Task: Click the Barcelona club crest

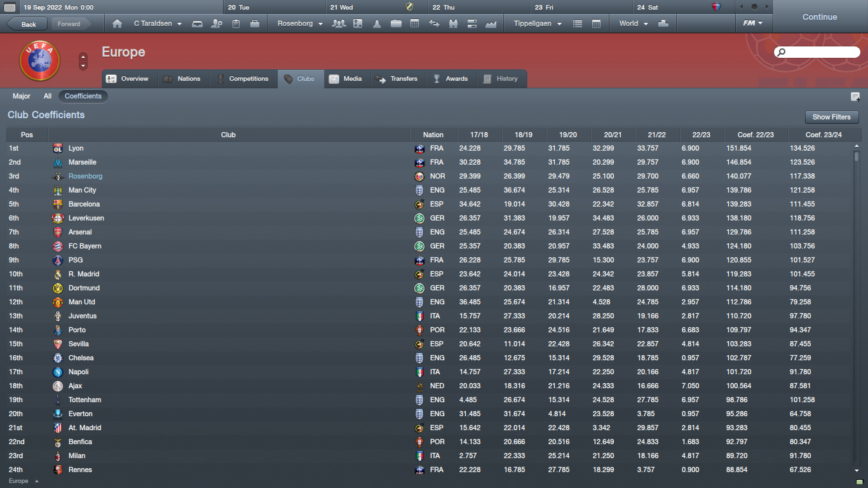Action: point(58,204)
